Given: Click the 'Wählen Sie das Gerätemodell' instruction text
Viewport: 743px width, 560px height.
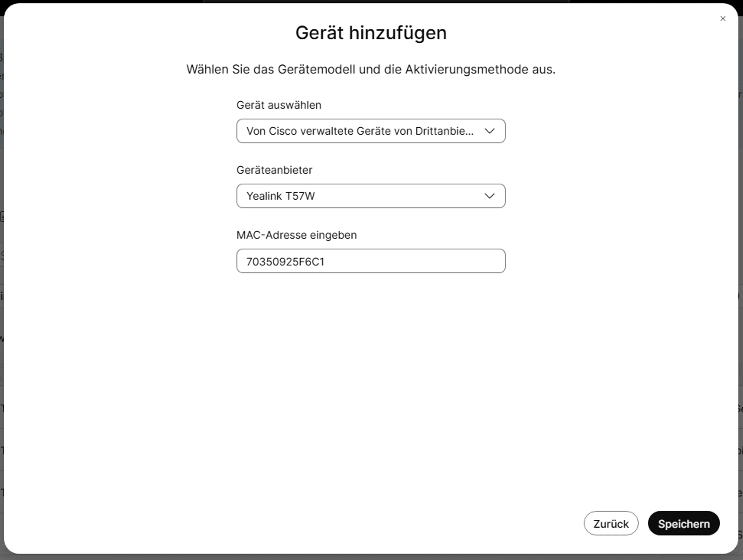Looking at the screenshot, I should pos(370,70).
